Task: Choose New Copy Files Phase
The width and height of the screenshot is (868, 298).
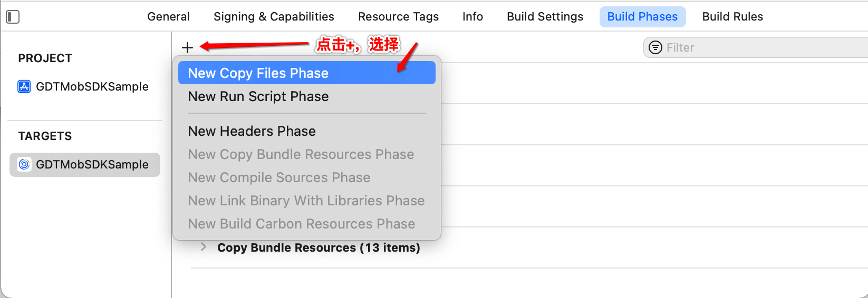Action: pos(258,73)
